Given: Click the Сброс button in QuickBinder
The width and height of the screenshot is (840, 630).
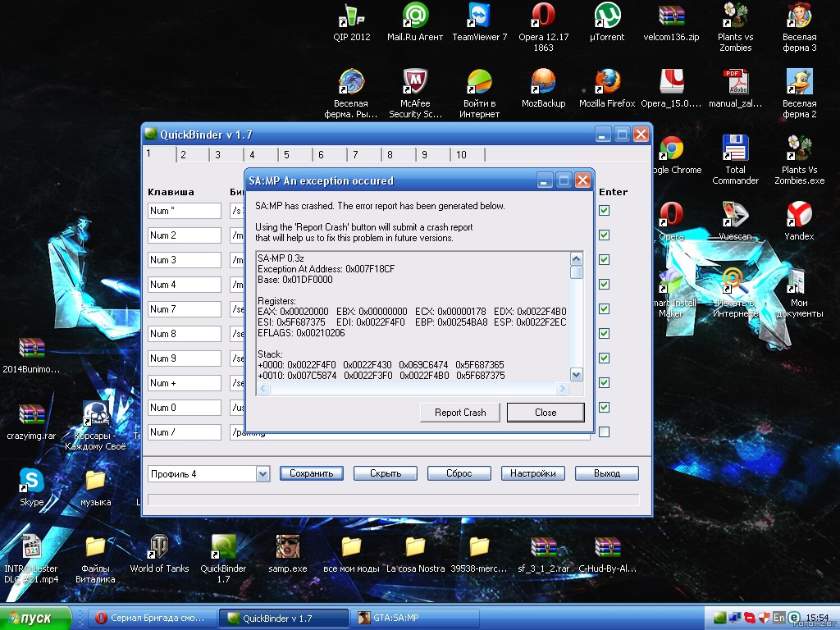Looking at the screenshot, I should click(459, 473).
